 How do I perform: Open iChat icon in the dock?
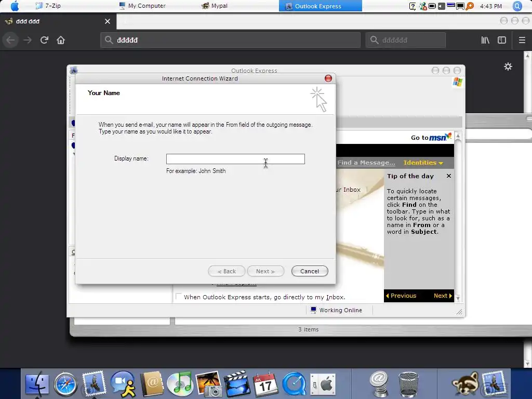click(x=123, y=384)
